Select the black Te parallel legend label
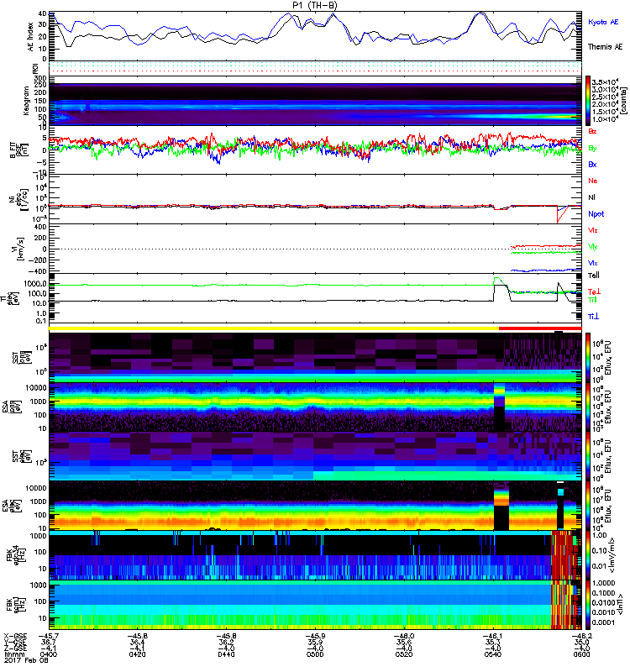This screenshot has height=672, width=630. (594, 276)
